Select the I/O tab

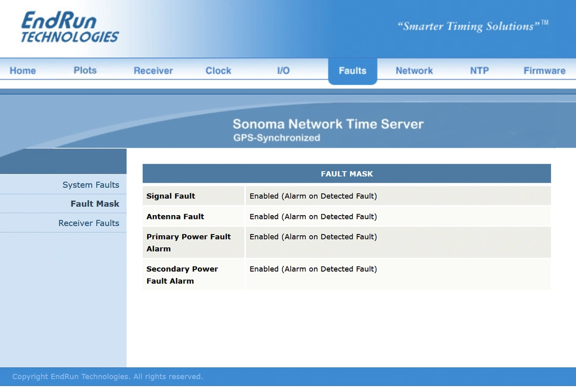tap(283, 71)
